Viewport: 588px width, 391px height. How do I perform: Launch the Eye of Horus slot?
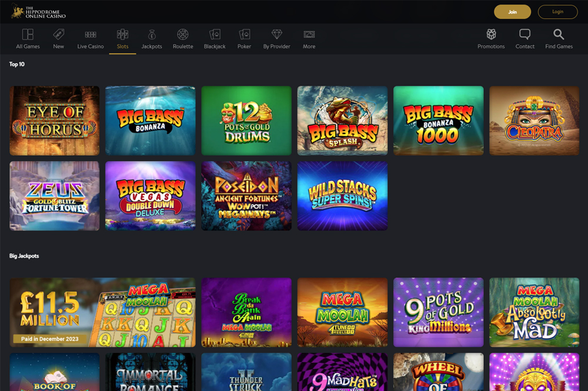54,121
